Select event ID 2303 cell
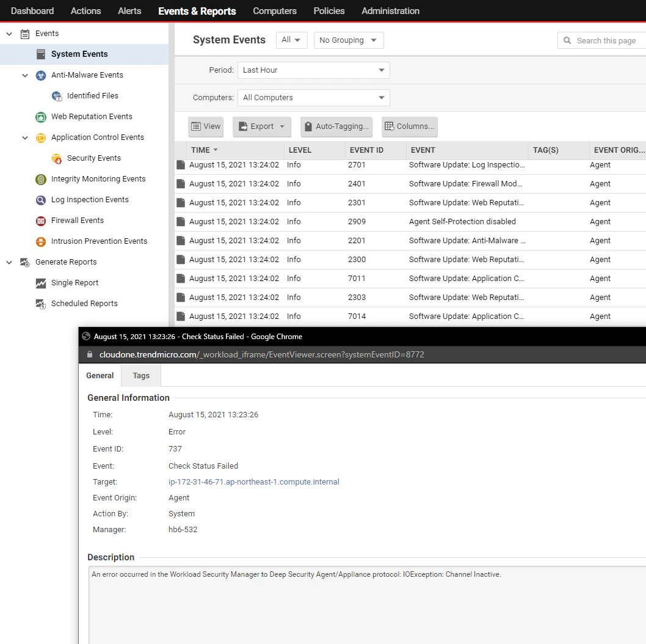Viewport: 646px width, 644px height. pos(357,298)
